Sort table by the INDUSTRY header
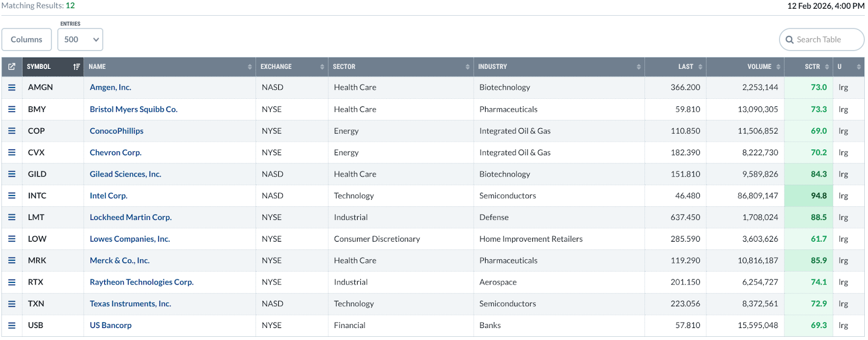Viewport: 868px width, 340px height. (493, 67)
